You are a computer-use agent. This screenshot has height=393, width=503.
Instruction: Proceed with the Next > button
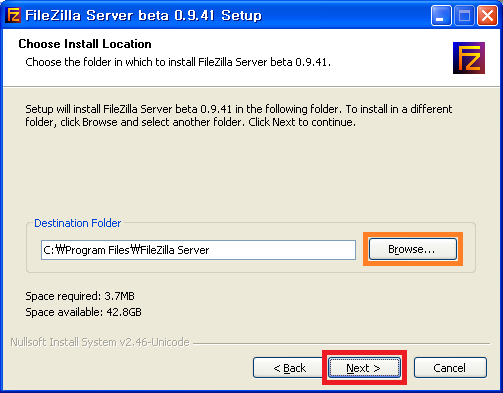coord(364,368)
